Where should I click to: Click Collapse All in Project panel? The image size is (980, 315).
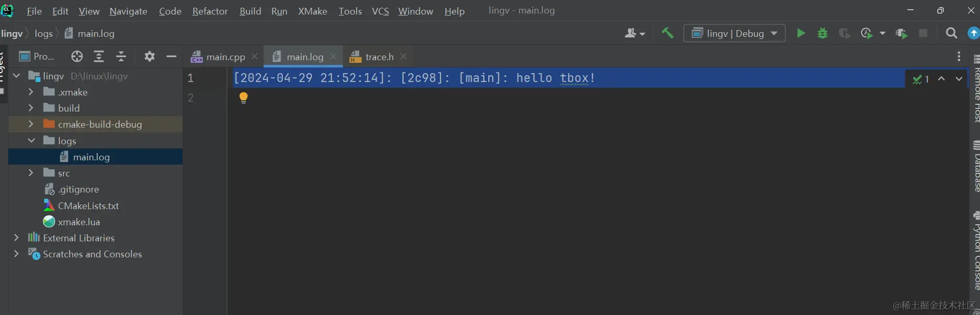pos(121,57)
